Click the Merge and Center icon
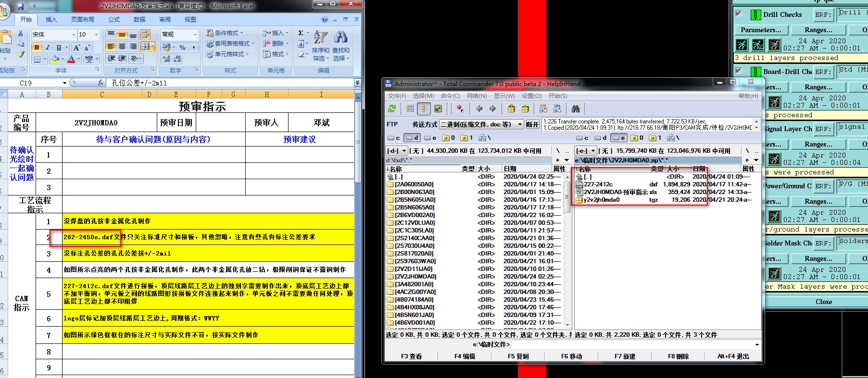 (145, 47)
